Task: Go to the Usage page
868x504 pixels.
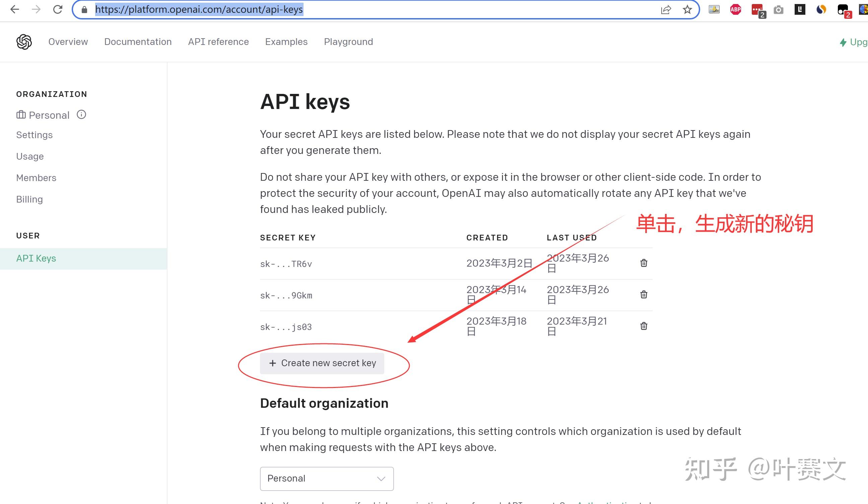Action: [x=29, y=156]
